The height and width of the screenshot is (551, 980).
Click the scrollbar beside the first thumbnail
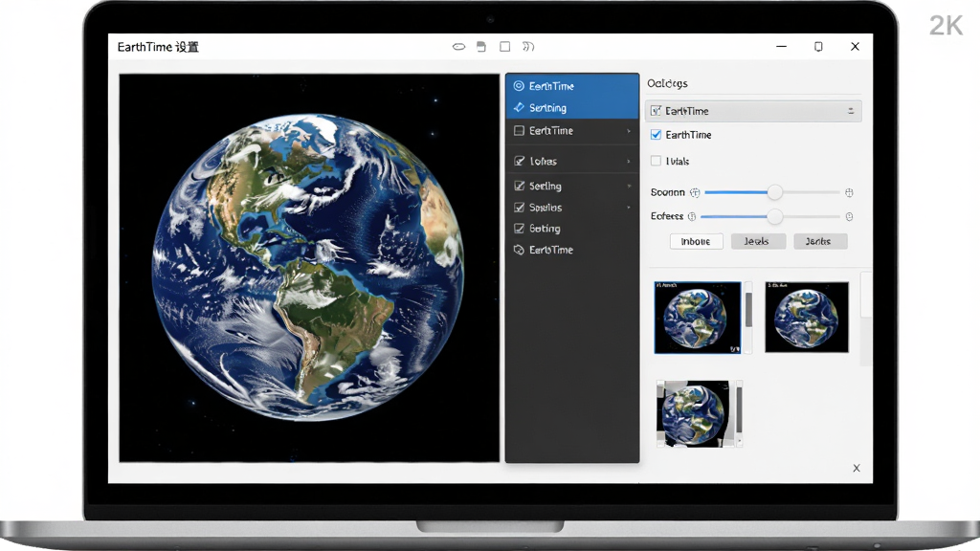tap(748, 318)
